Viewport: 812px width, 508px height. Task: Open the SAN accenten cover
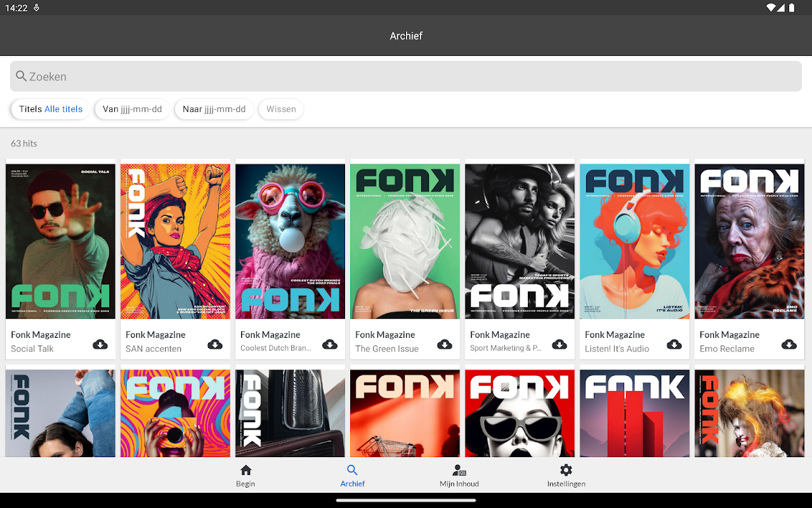point(176,241)
